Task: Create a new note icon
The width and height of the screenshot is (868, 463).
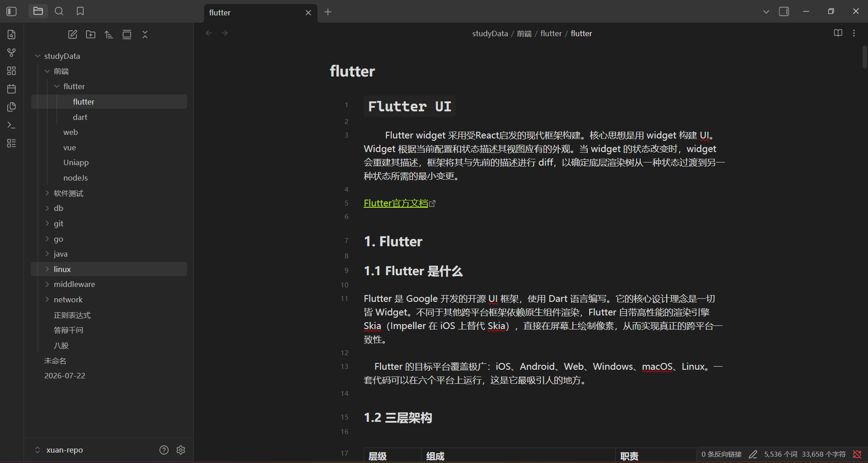Action: point(72,34)
